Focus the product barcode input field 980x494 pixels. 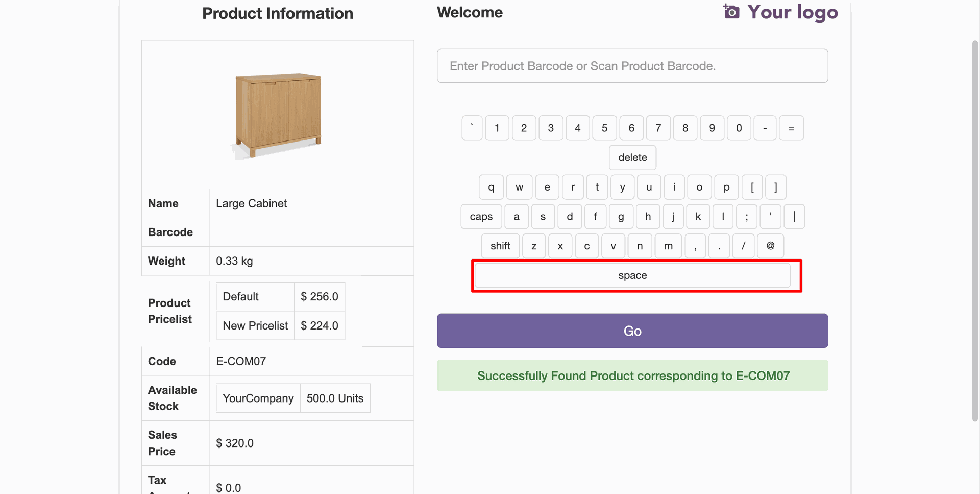click(x=632, y=66)
